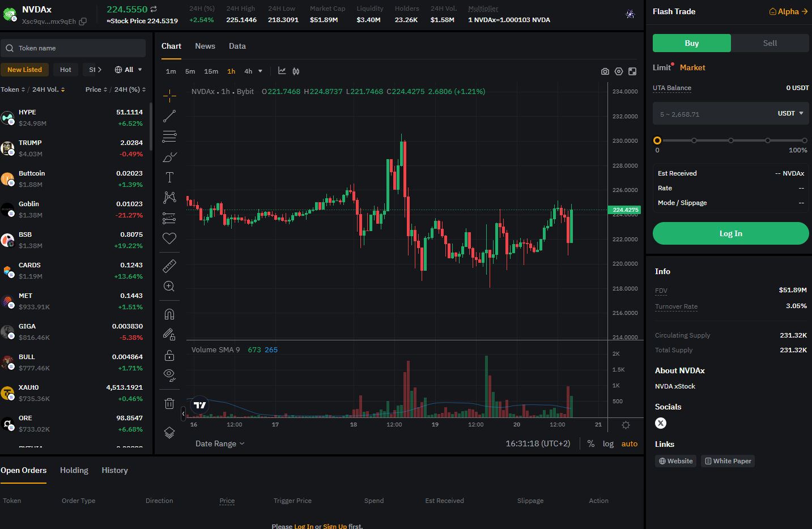Select the Limit order type
The height and width of the screenshot is (529, 812).
662,67
